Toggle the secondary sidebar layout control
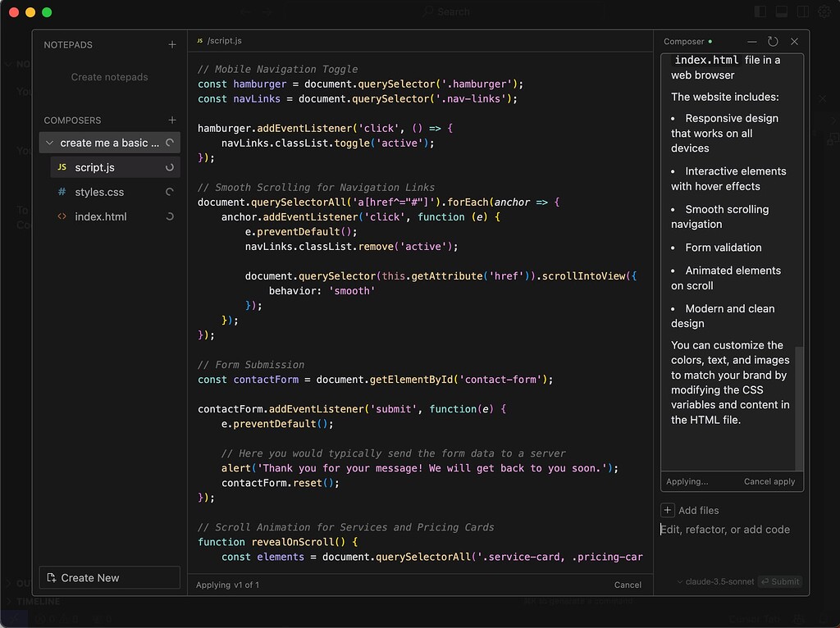 801,11
